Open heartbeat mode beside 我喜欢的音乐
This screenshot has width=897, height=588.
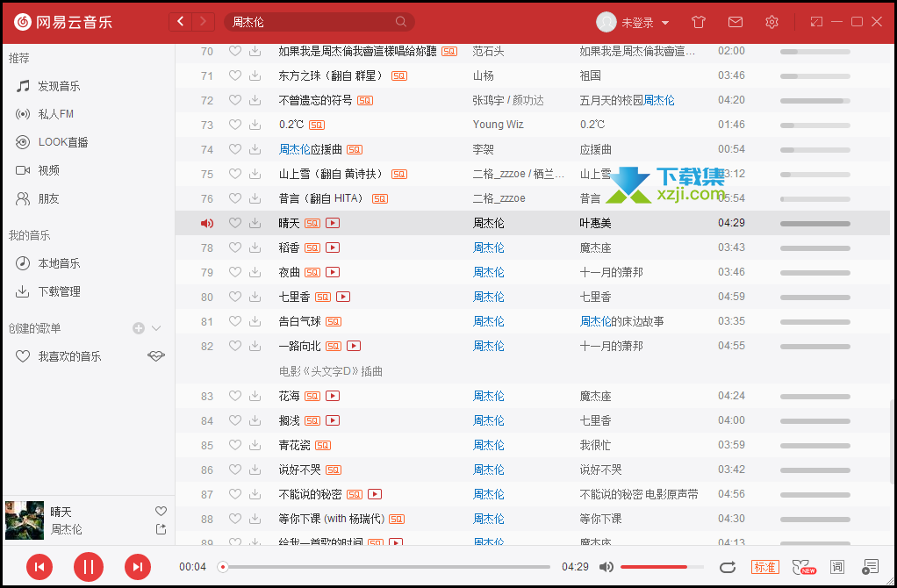(156, 355)
